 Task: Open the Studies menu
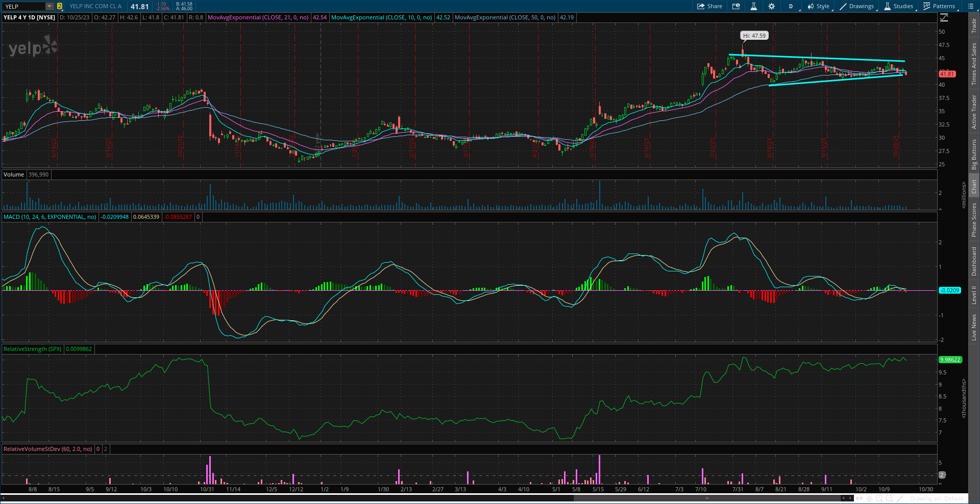click(x=899, y=6)
